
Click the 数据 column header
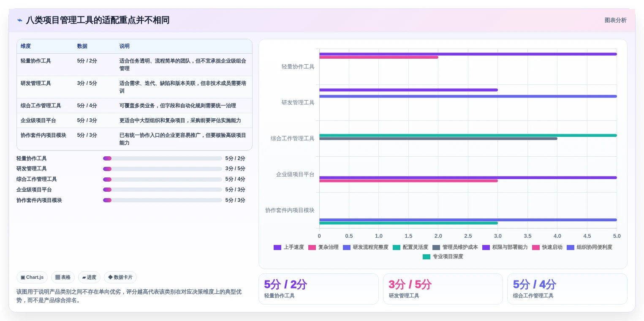click(82, 46)
